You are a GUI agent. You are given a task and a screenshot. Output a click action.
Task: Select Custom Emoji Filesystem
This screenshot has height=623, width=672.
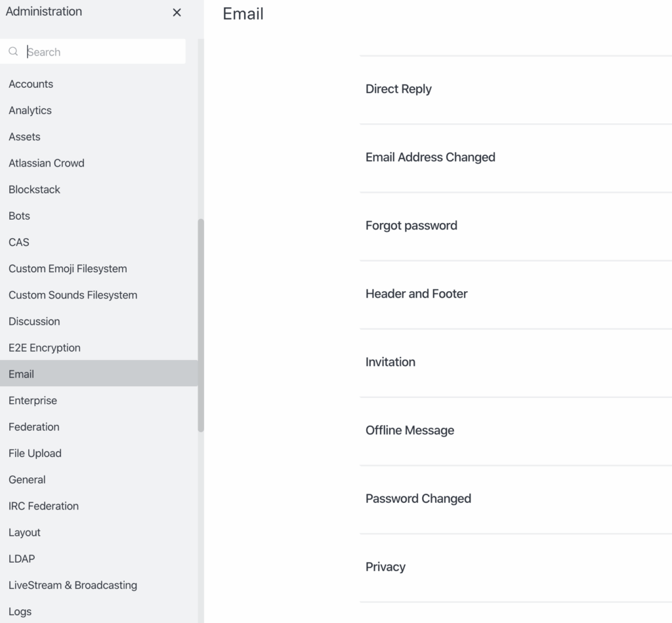(x=68, y=269)
